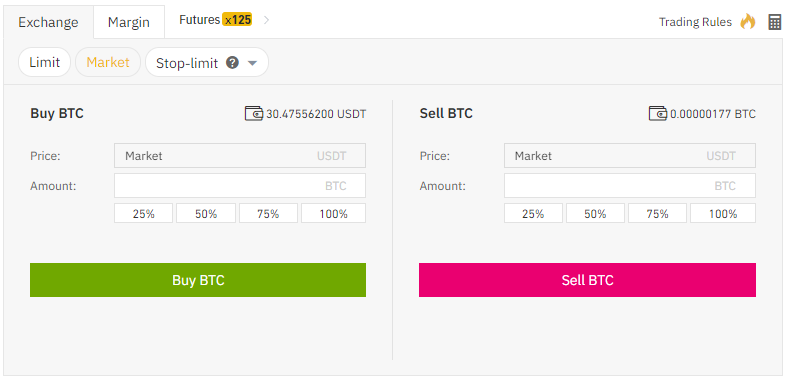Click the x125 futures badge
790x379 pixels.
[237, 20]
